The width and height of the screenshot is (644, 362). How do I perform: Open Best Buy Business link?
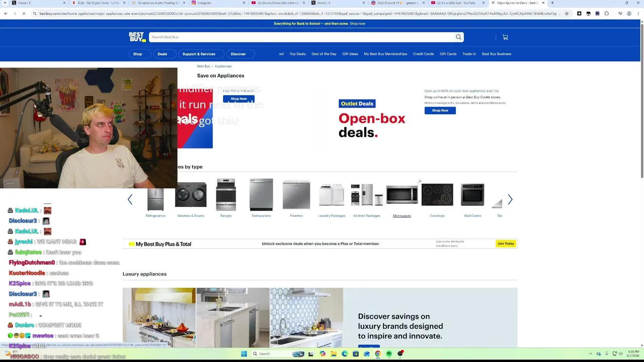[x=497, y=54]
